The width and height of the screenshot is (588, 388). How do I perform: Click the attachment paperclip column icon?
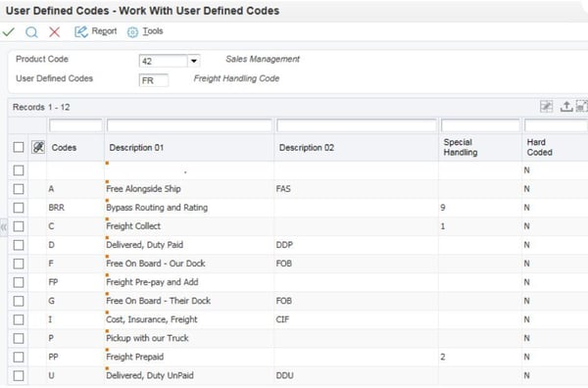pos(38,147)
